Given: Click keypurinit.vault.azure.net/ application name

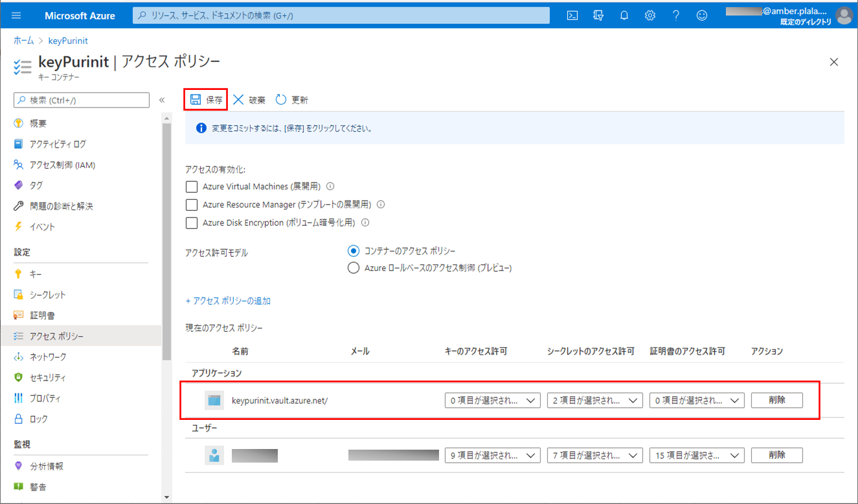Looking at the screenshot, I should coord(280,400).
